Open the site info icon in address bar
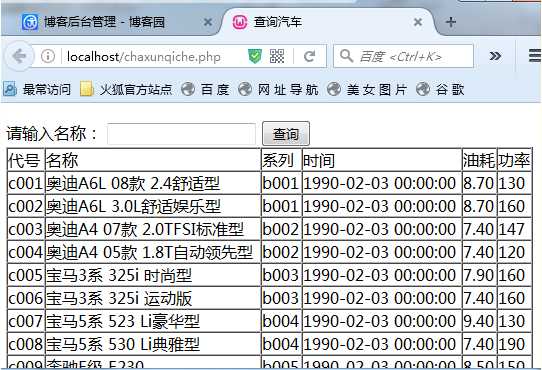Screen dimensions: 542x370 48,56
